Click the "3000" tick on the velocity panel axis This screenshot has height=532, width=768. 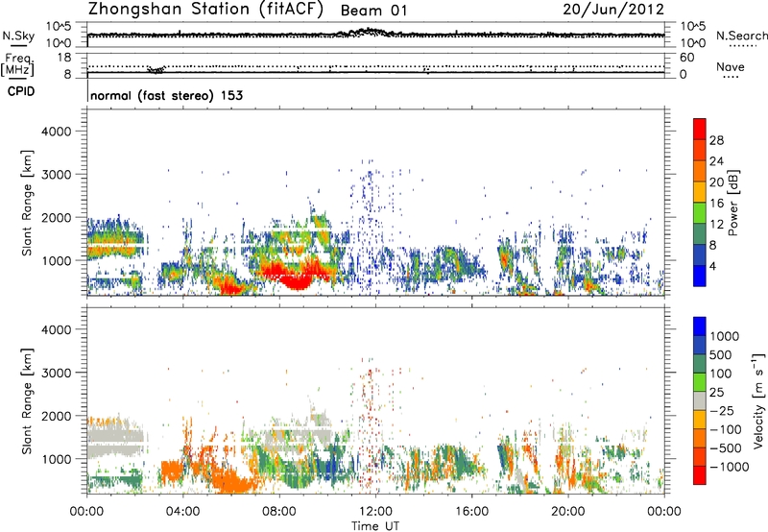pyautogui.click(x=56, y=373)
